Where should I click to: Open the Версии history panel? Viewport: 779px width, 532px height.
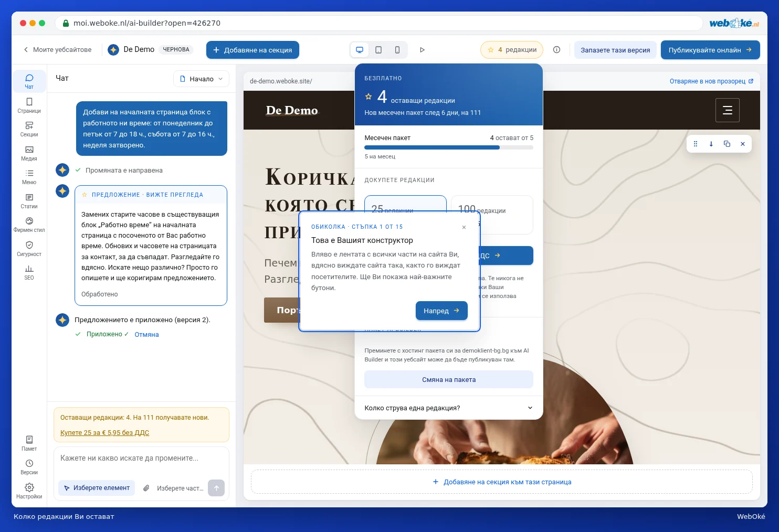click(29, 467)
